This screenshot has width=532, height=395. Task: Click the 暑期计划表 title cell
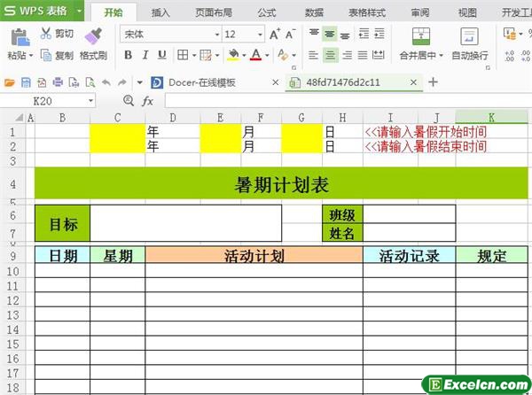(x=281, y=183)
